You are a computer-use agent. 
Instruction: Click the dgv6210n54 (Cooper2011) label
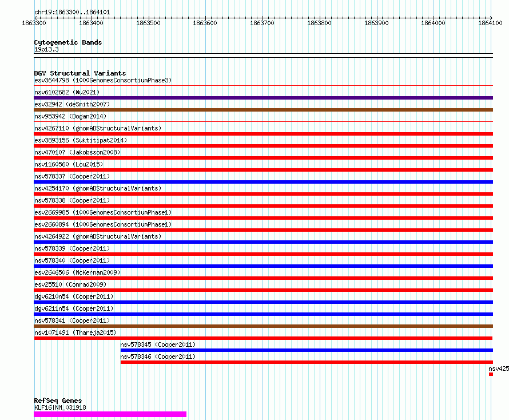pos(74,296)
